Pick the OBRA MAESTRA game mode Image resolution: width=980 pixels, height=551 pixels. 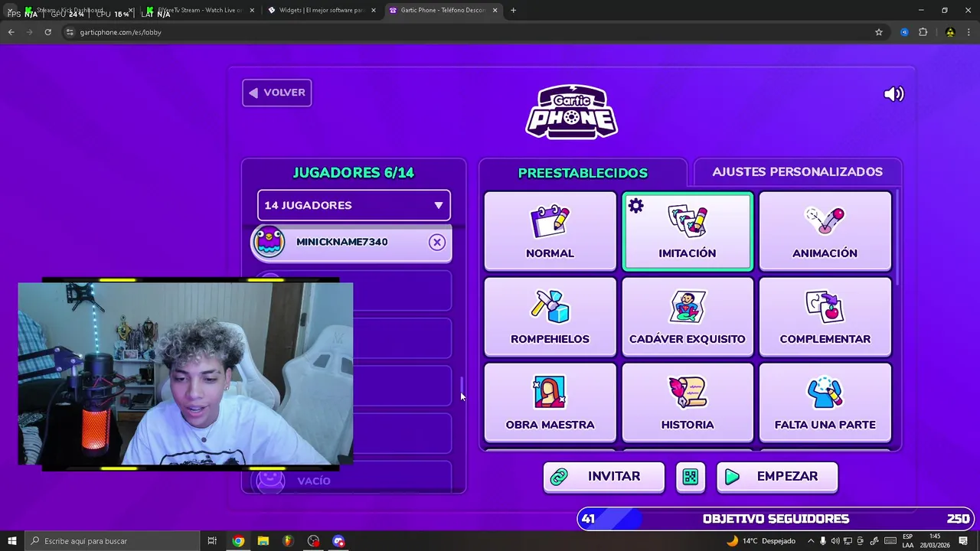[x=550, y=403]
